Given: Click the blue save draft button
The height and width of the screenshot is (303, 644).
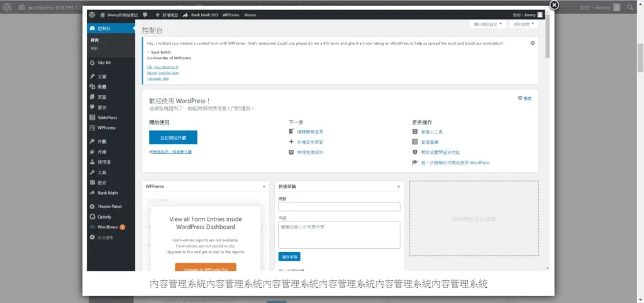Looking at the screenshot, I should click(289, 256).
